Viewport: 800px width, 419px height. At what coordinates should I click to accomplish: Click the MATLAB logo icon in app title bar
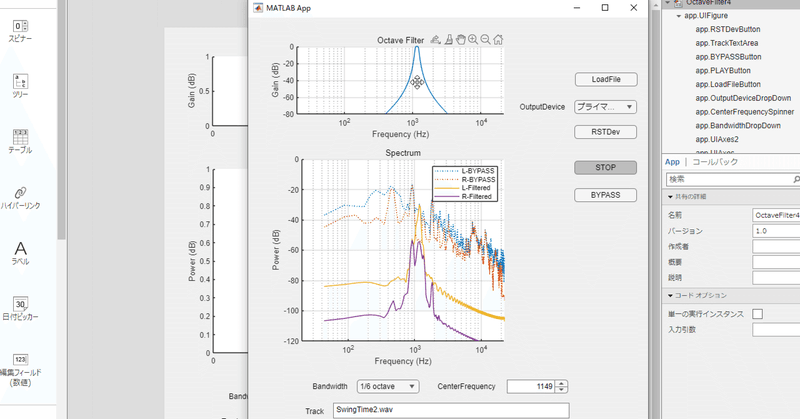(x=258, y=8)
